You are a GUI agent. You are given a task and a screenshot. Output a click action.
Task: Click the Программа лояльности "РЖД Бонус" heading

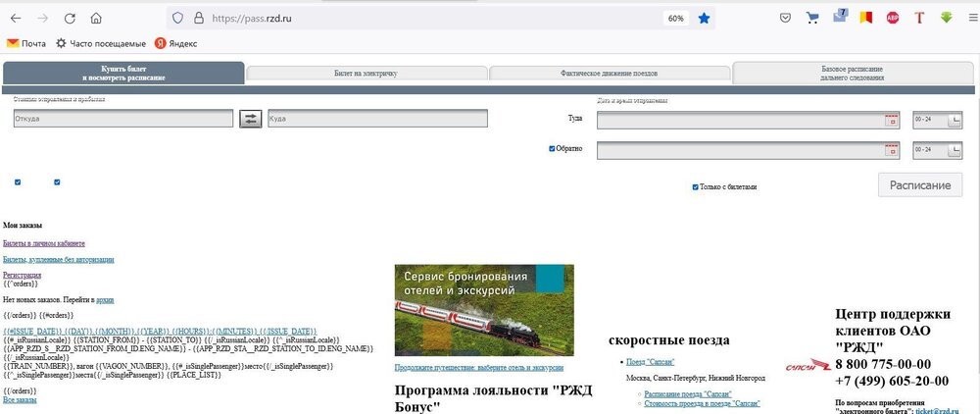click(493, 399)
